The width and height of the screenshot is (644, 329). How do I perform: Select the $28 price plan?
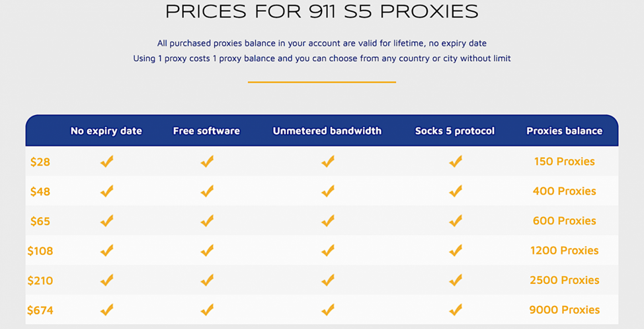coord(40,162)
